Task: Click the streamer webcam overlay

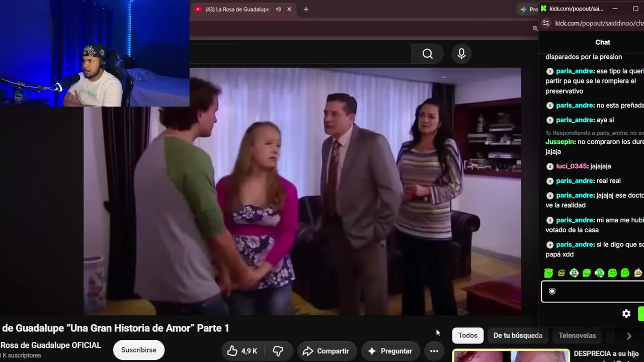Action: (x=95, y=53)
